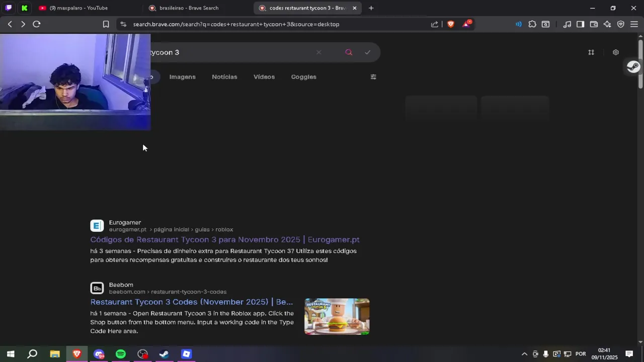Open the Beebom burger thumbnail image

click(x=337, y=317)
